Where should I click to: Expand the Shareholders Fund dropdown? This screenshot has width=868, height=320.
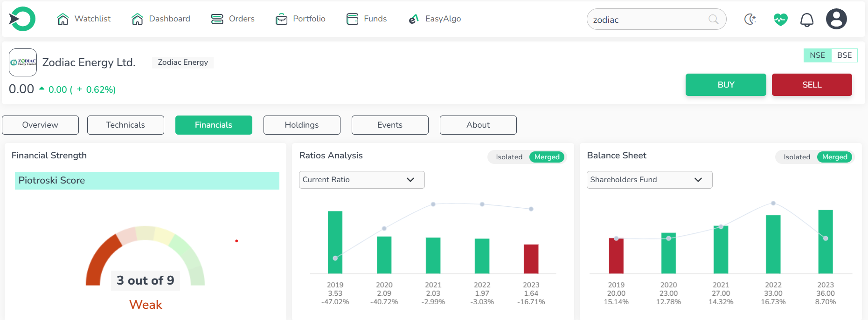click(649, 180)
